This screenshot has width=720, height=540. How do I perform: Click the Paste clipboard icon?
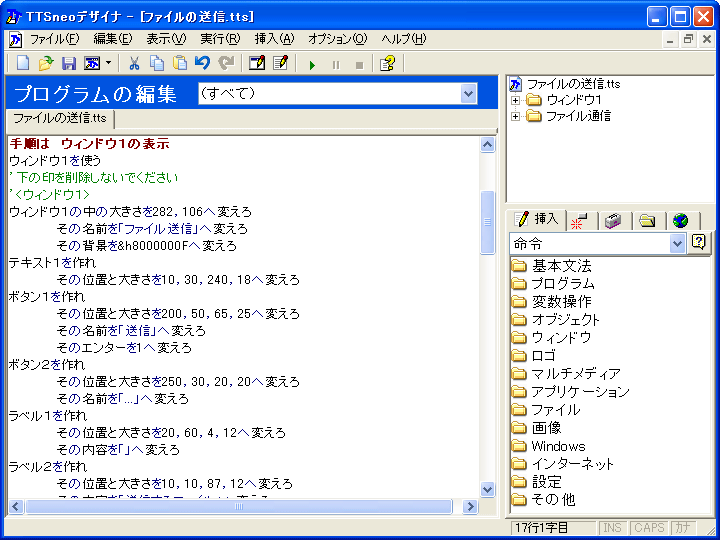pos(180,63)
